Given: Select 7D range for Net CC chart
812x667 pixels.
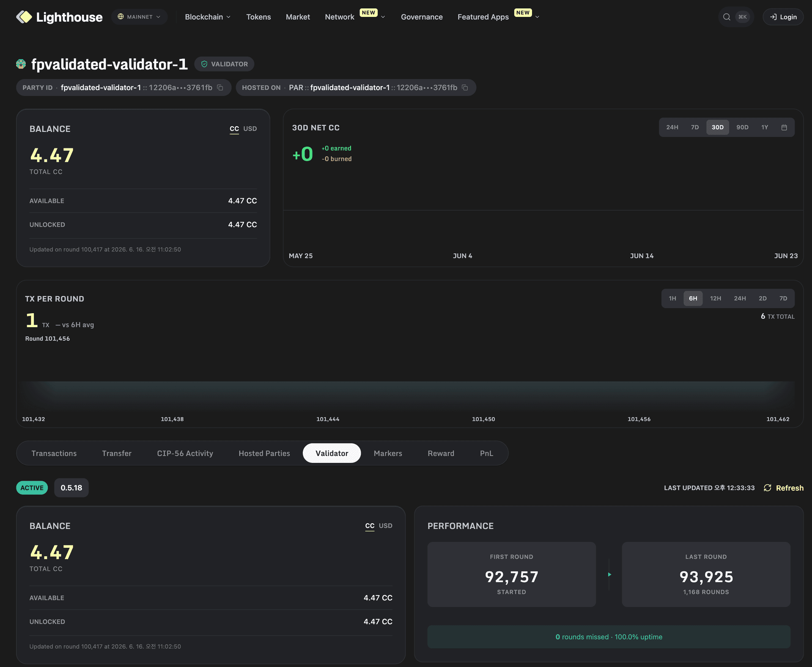Looking at the screenshot, I should tap(695, 127).
